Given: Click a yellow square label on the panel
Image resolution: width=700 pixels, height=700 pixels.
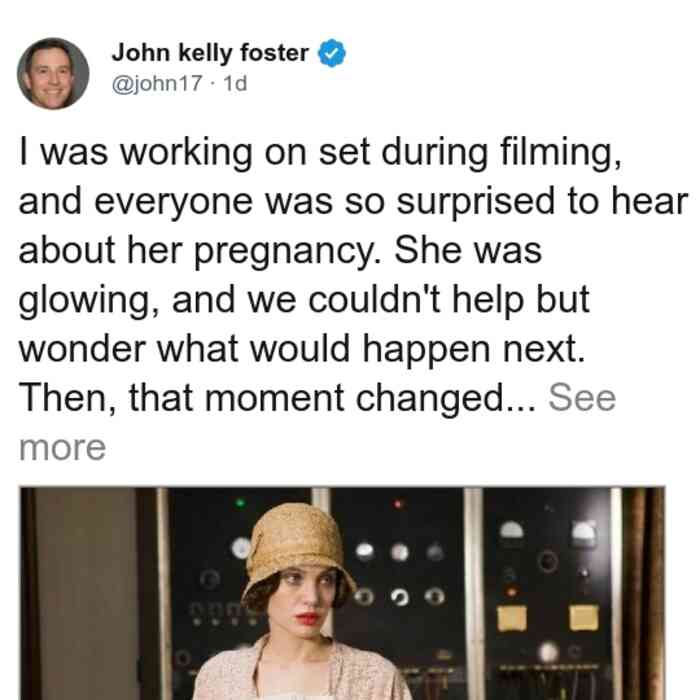Looking at the screenshot, I should click(x=512, y=618).
